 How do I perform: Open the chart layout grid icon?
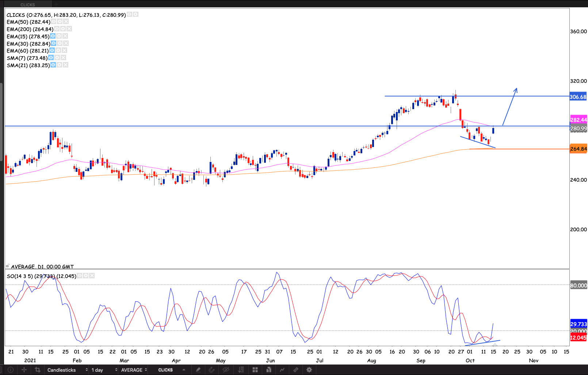tap(255, 370)
